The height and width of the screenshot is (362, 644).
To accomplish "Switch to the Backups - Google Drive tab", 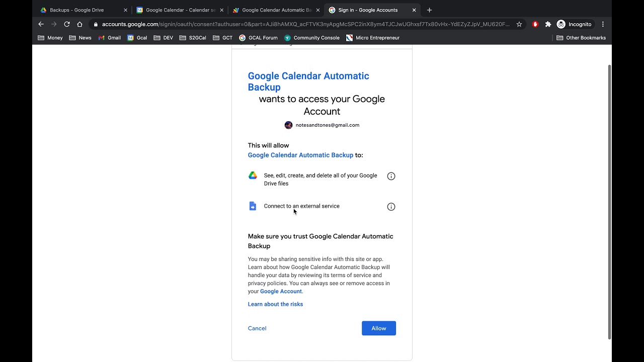I will [83, 10].
